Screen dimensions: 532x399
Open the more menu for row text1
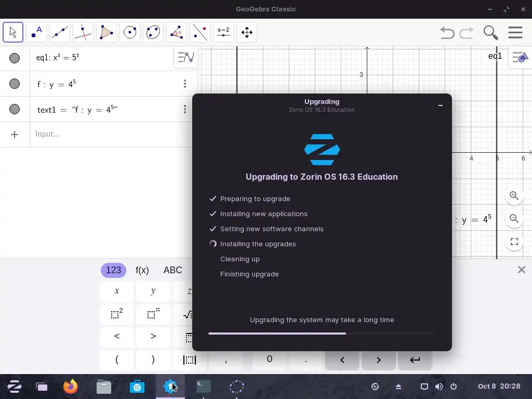click(185, 109)
